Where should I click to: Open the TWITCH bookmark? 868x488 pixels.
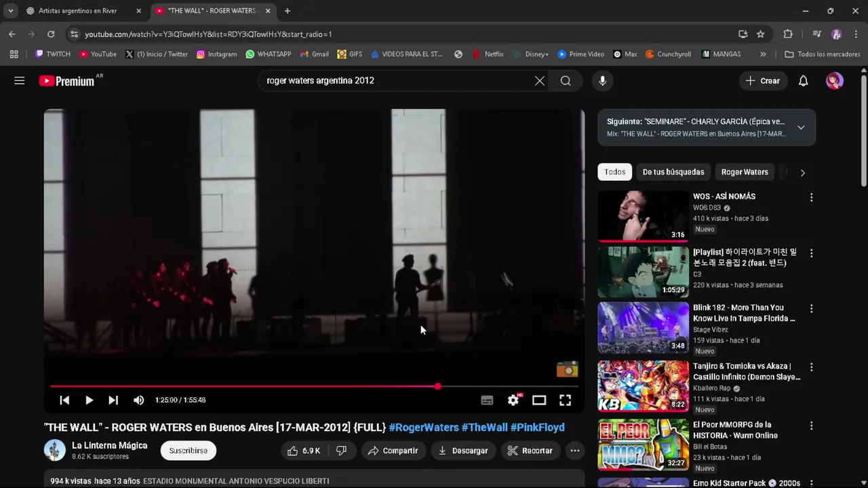tap(53, 54)
